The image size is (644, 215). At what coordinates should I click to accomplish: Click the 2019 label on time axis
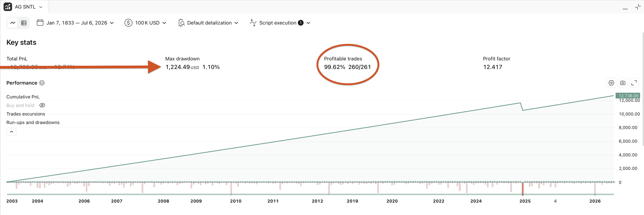[x=352, y=201]
